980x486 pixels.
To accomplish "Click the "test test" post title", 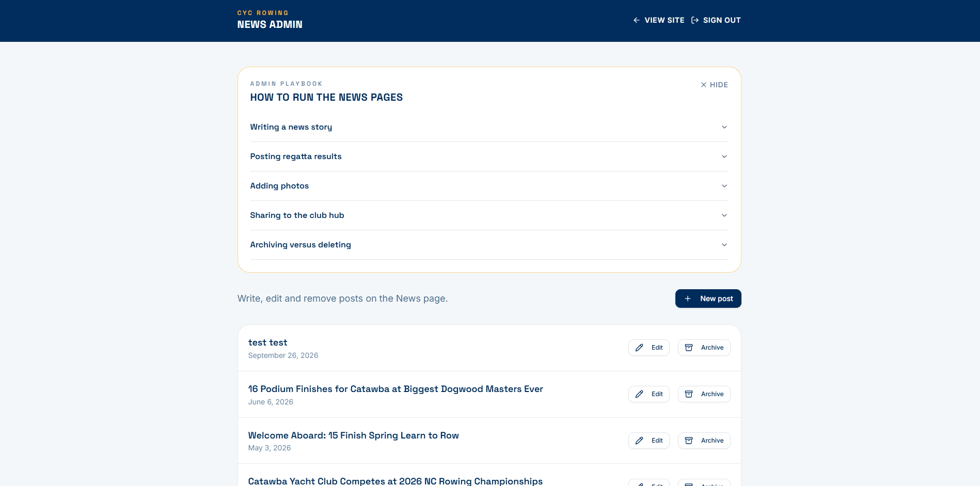I will tap(268, 342).
